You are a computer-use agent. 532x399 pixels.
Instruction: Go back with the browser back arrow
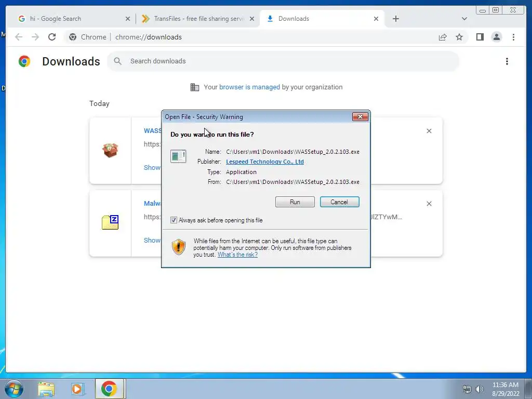[x=19, y=37]
